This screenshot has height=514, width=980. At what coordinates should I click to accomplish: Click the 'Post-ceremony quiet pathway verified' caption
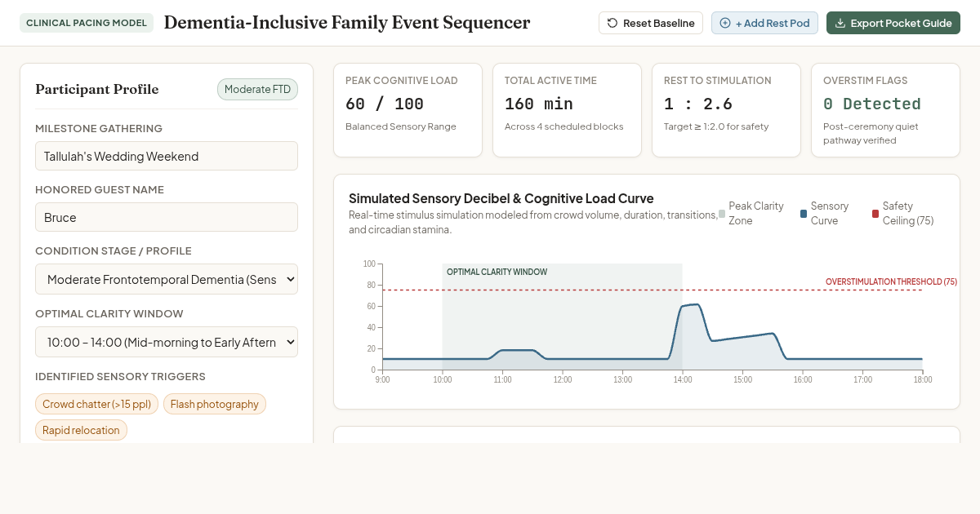tap(871, 133)
